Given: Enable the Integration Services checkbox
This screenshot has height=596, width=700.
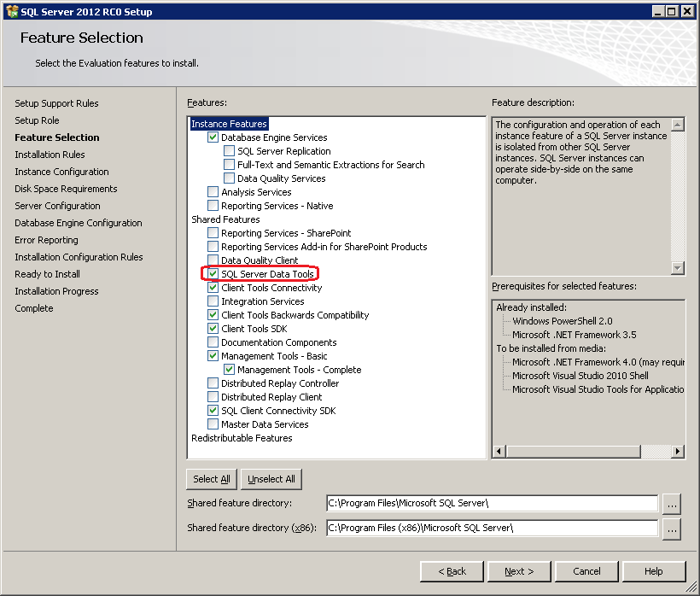Looking at the screenshot, I should click(213, 301).
